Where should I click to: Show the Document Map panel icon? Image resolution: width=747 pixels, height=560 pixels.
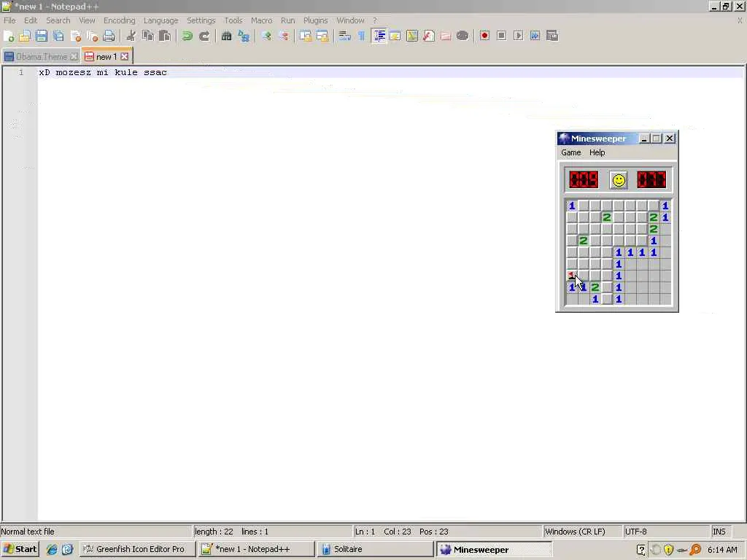click(412, 36)
